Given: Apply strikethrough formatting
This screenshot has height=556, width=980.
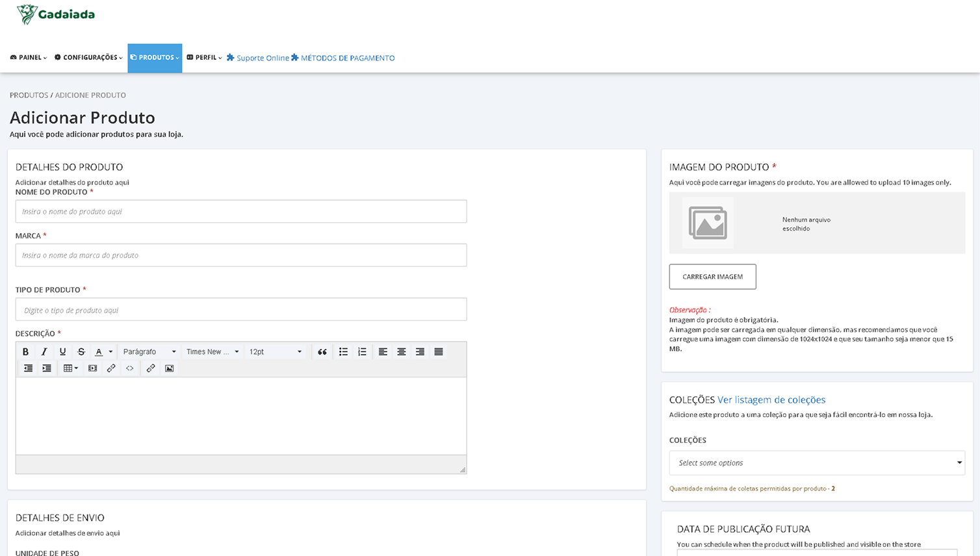Looking at the screenshot, I should (x=81, y=351).
